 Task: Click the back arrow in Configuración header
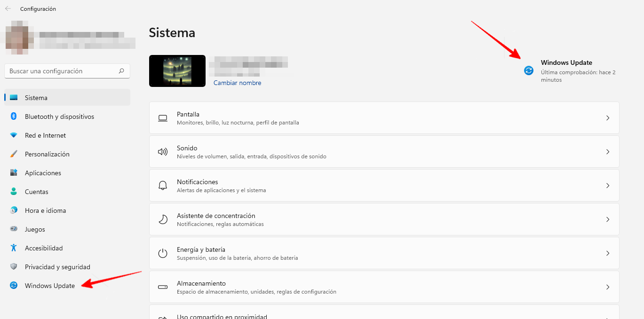tap(8, 9)
